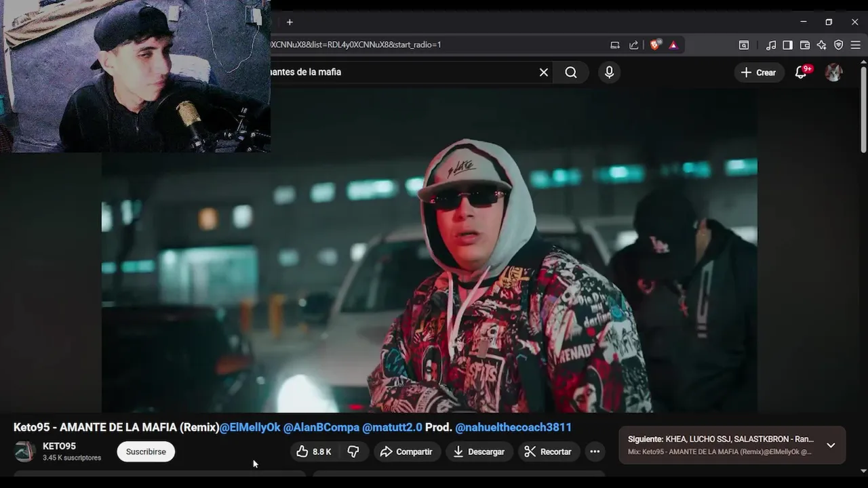Open the browser hamburger menu
This screenshot has height=488, width=868.
(x=855, y=45)
